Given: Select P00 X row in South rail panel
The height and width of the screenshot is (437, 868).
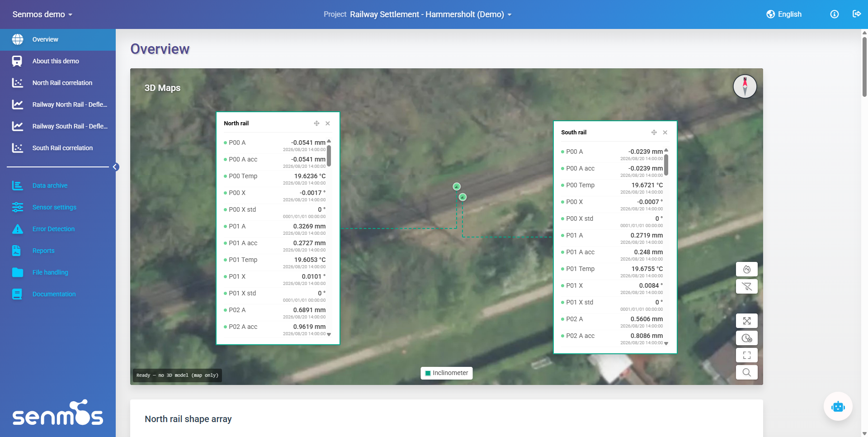Looking at the screenshot, I should [612, 204].
